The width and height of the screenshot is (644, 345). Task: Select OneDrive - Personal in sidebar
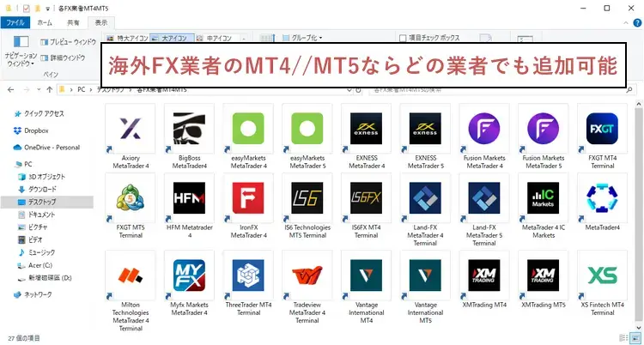(x=47, y=148)
